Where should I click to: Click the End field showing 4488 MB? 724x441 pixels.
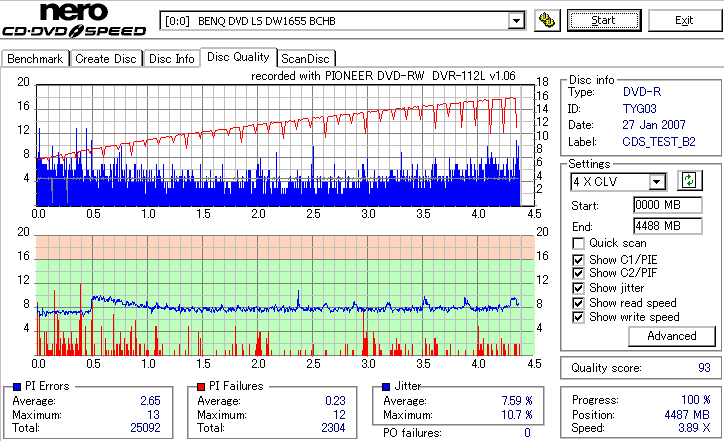click(x=668, y=226)
